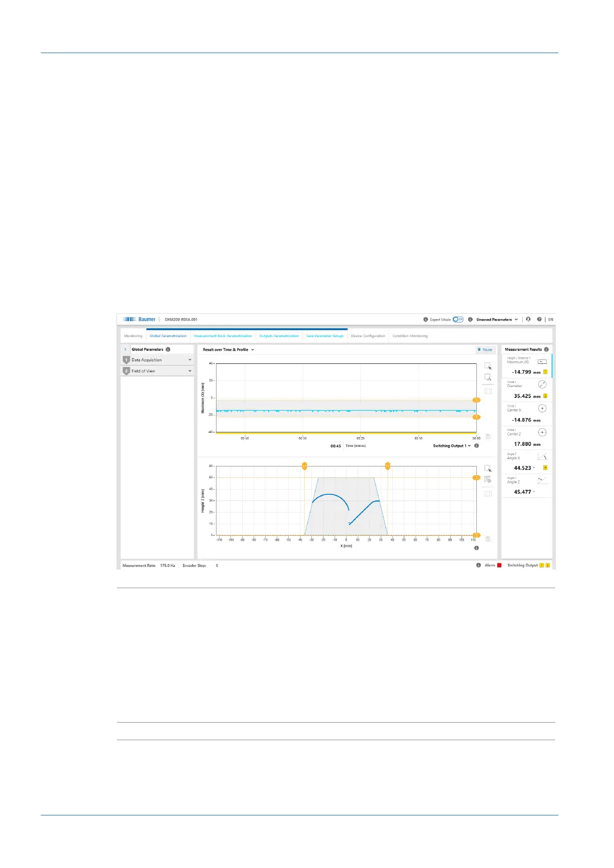This screenshot has width=614, height=868.
Task: Select pointer selection tool in time chart
Action: click(488, 366)
